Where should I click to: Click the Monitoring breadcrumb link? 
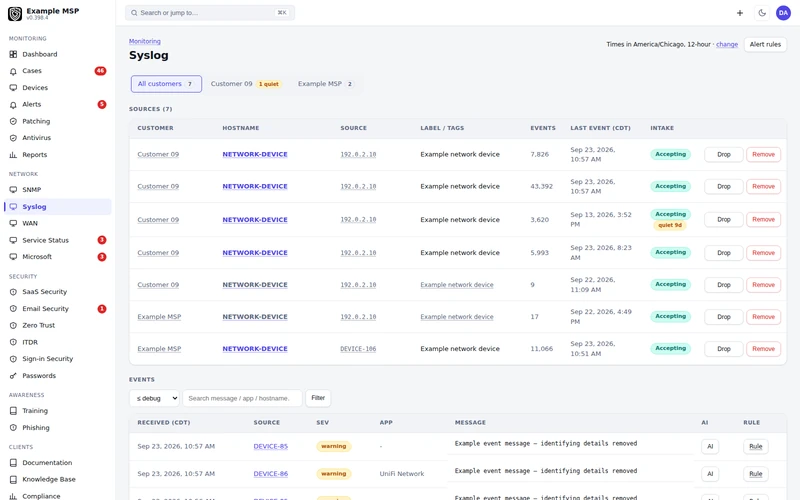pos(144,41)
